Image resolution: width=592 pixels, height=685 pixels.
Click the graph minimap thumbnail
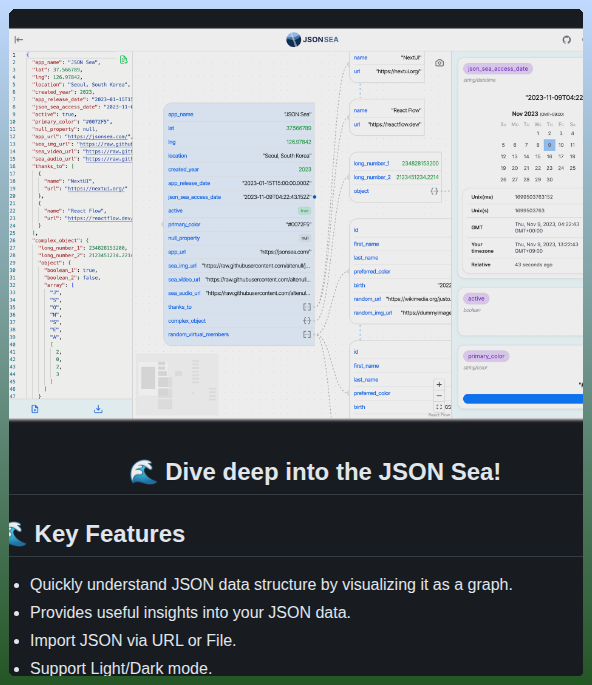point(177,384)
